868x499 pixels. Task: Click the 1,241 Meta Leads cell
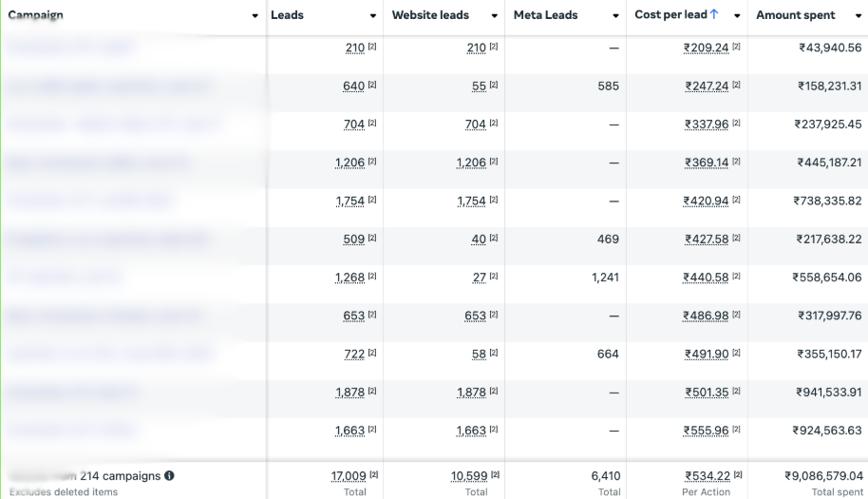point(605,278)
